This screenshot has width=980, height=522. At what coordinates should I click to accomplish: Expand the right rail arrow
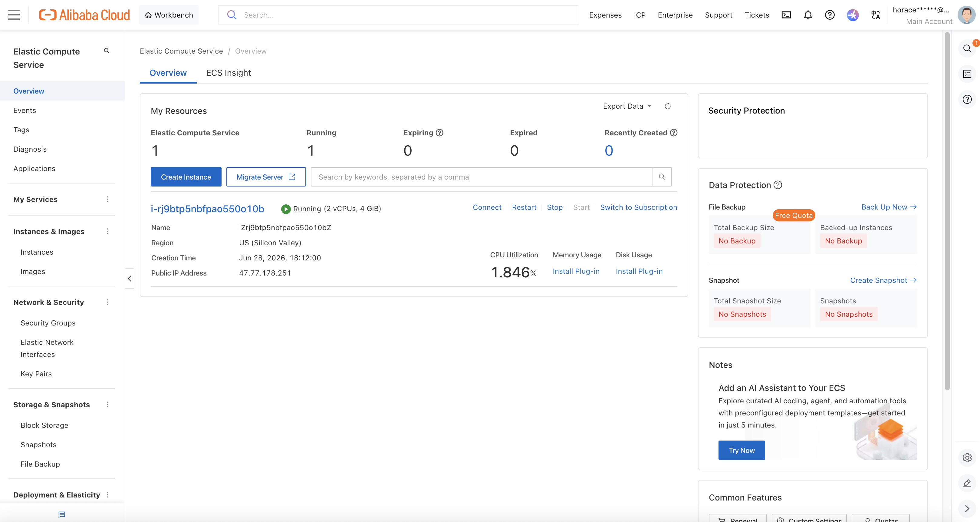pos(967,509)
